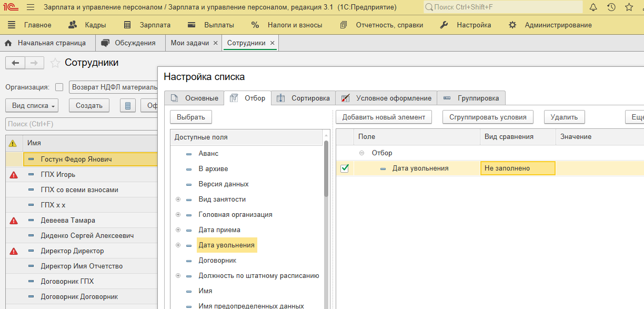Click error triangle beside Девеева Тамара
Screen dimensions: 644x309
click(x=14, y=221)
